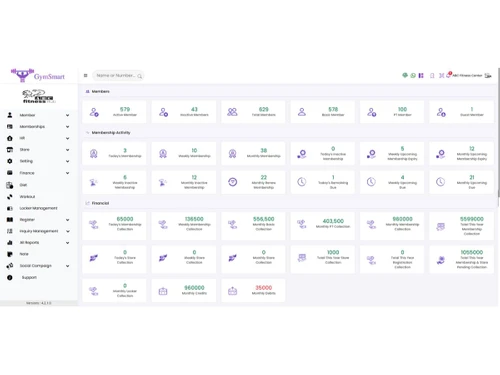500x375 pixels.
Task: Open Monthly PT Collection 403,500 card
Action: point(322,226)
